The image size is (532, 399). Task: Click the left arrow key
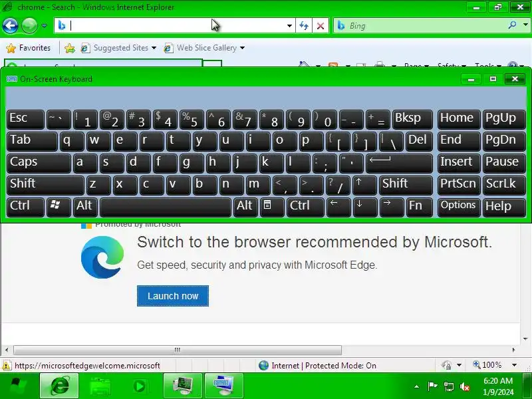coord(338,207)
